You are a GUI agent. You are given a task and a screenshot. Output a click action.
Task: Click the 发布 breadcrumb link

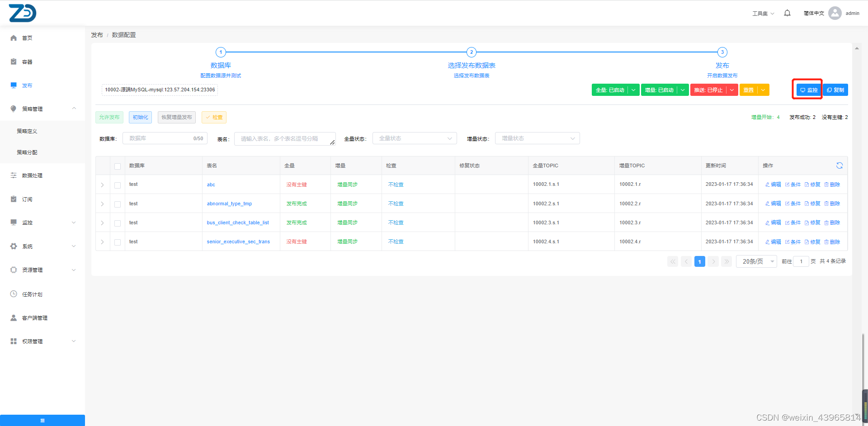(x=97, y=35)
